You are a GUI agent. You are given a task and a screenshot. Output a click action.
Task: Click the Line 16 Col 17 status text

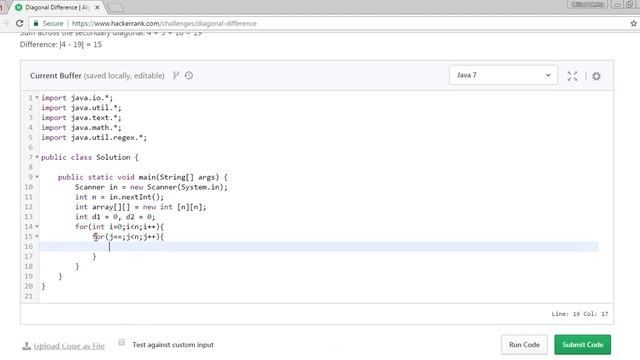(580, 314)
